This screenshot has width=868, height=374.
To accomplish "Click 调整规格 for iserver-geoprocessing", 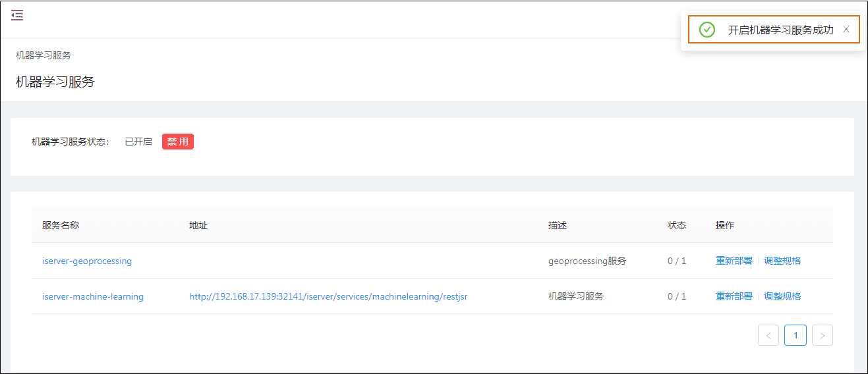I will click(x=782, y=261).
